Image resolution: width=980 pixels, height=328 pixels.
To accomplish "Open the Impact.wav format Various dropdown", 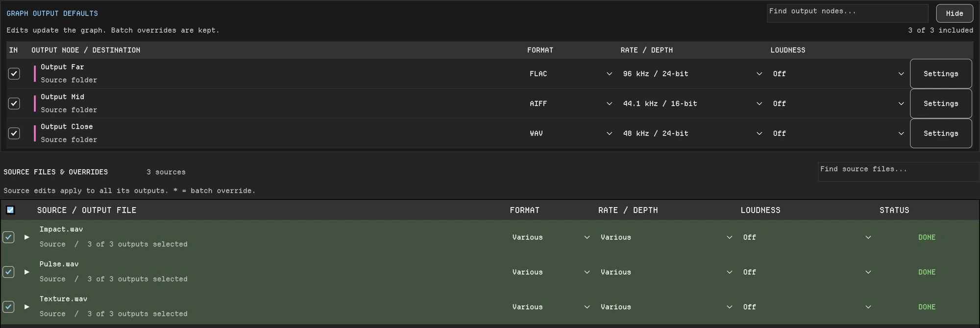I will coord(551,237).
